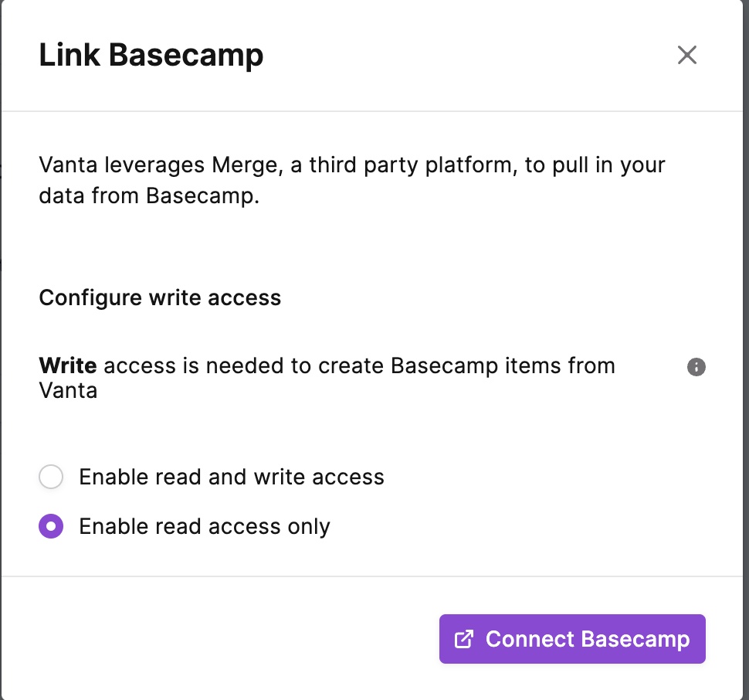This screenshot has height=700, width=749.
Task: Click the bold "Write" word
Action: 68,365
